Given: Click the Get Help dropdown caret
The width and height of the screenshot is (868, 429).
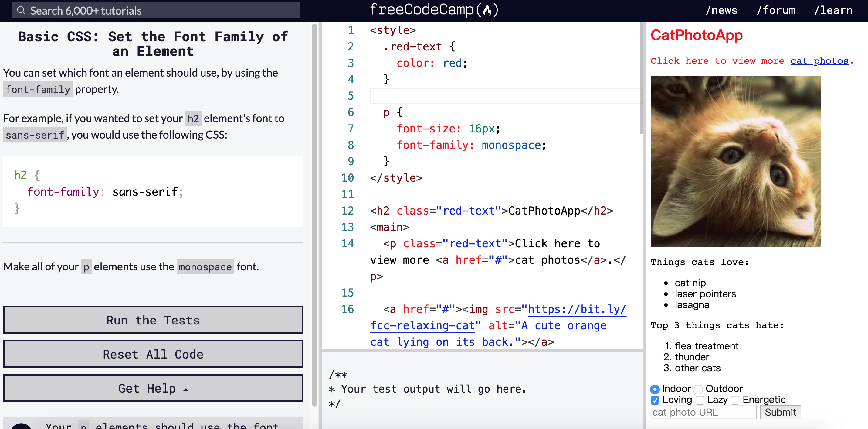Looking at the screenshot, I should tap(186, 389).
